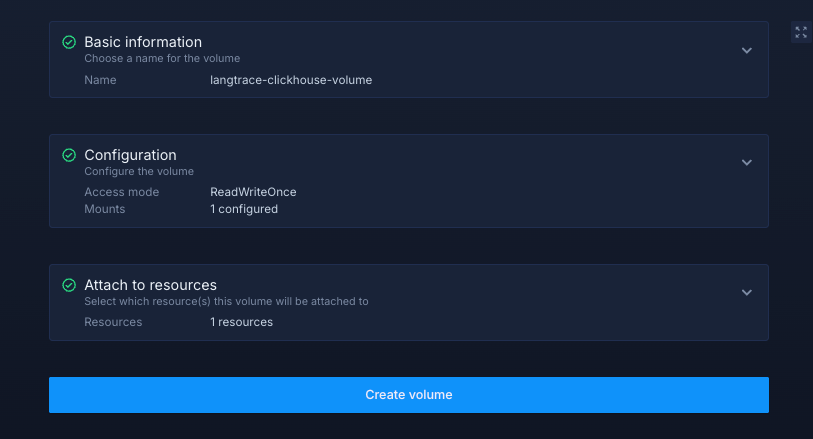This screenshot has width=813, height=439.
Task: Select the Attach to resources heading
Action: click(x=150, y=285)
